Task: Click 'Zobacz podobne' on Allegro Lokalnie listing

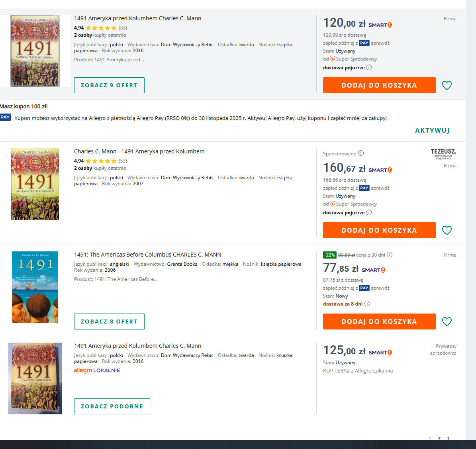Action: point(112,406)
